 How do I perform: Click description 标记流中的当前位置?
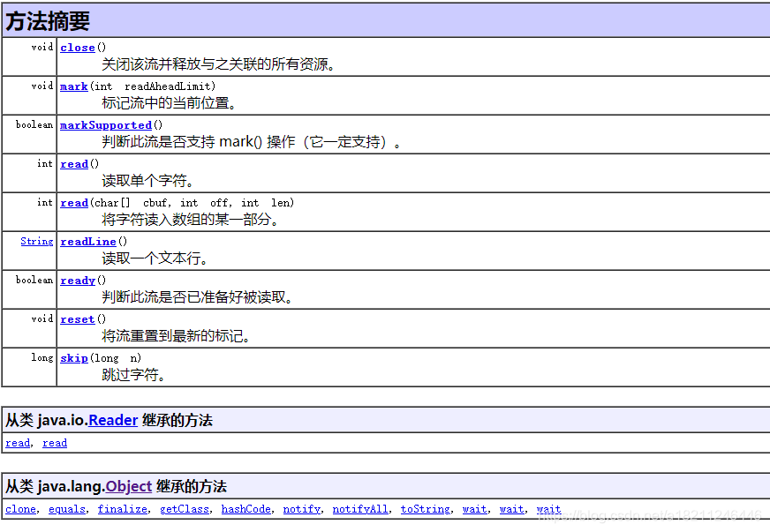click(x=170, y=103)
